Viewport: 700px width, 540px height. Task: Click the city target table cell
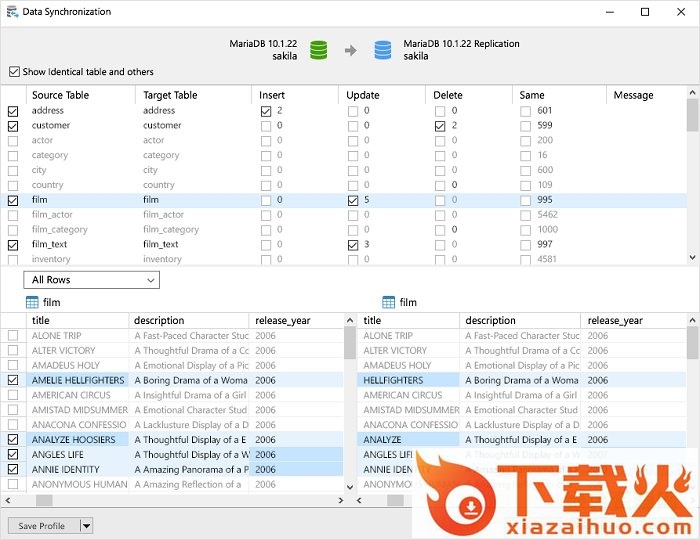[x=150, y=170]
